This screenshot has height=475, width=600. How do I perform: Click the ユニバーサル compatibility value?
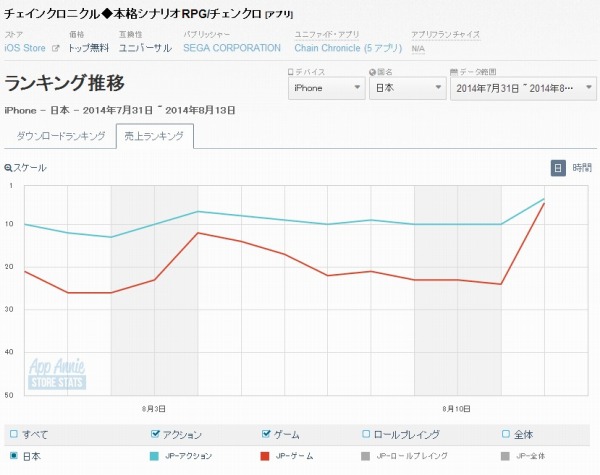point(145,48)
